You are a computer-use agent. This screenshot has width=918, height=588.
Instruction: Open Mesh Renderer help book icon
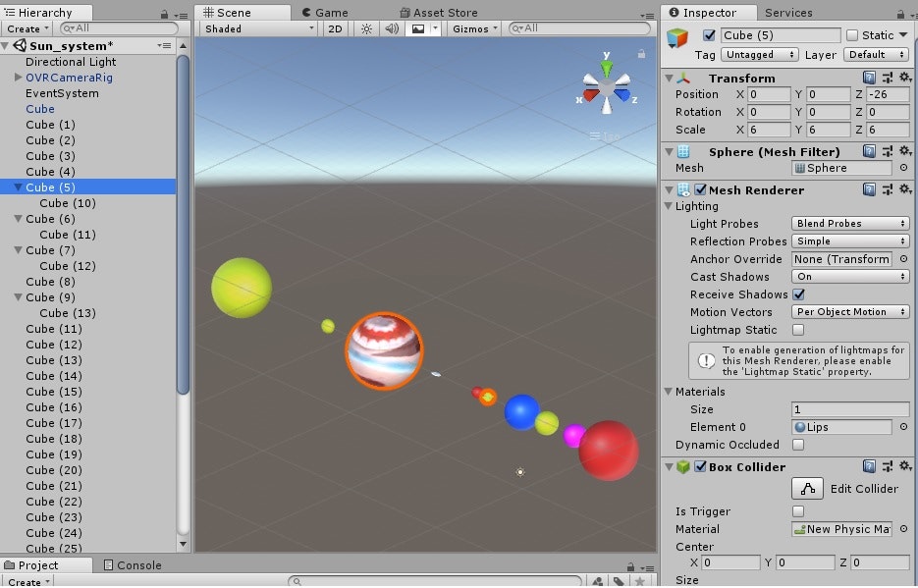point(870,189)
